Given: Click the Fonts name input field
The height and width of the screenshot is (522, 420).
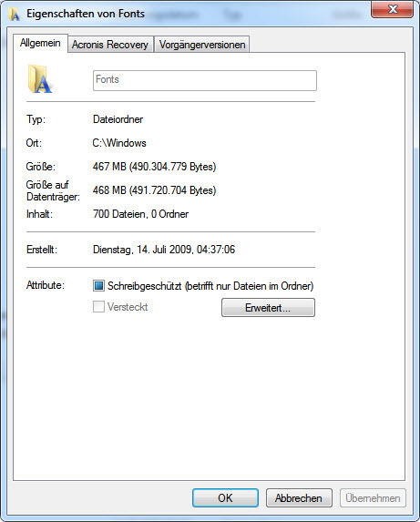Looking at the screenshot, I should pos(205,80).
